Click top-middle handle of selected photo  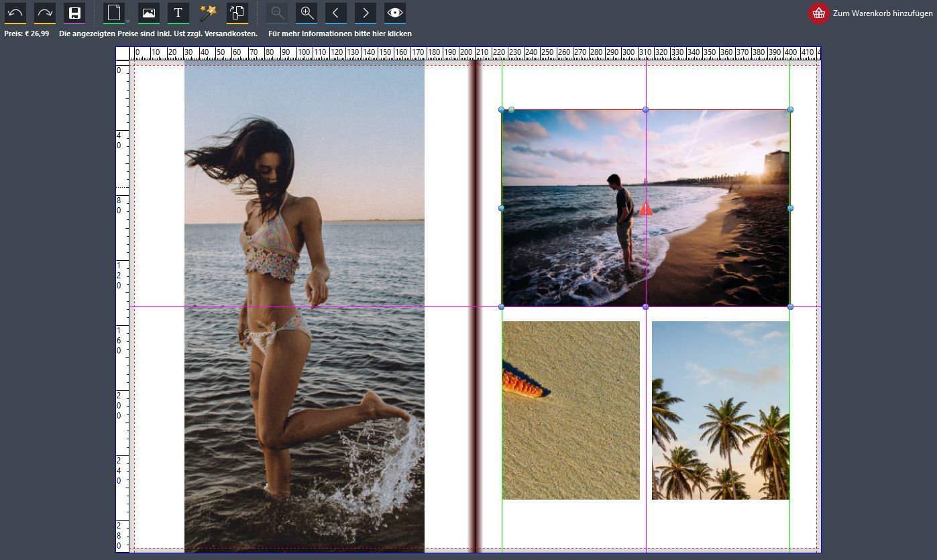[x=645, y=109]
